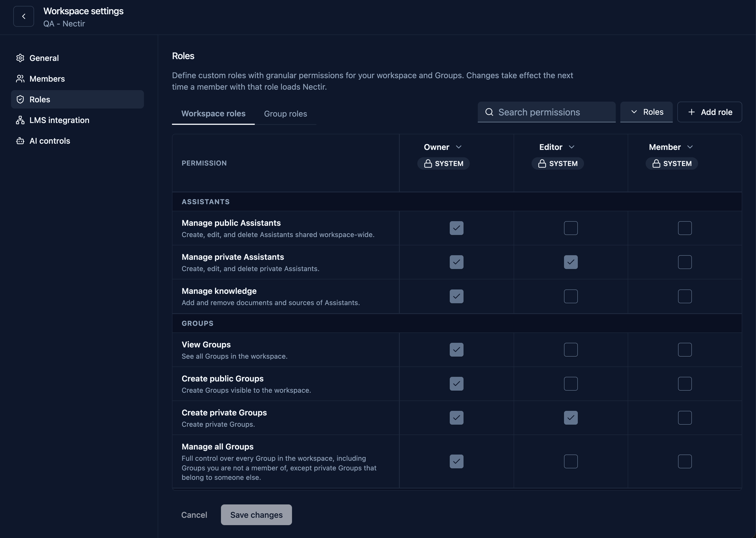
Task: Toggle Owner Manage public Assistants checkbox
Action: 456,228
